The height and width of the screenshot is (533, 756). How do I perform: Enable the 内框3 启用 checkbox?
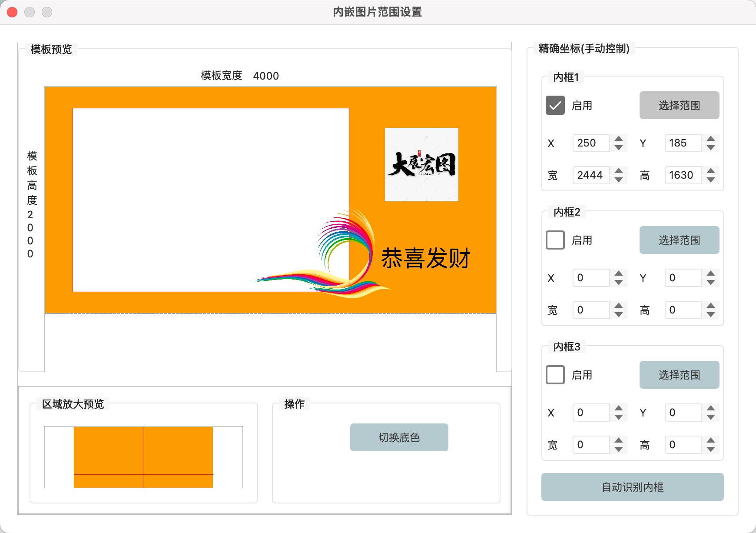pos(555,375)
